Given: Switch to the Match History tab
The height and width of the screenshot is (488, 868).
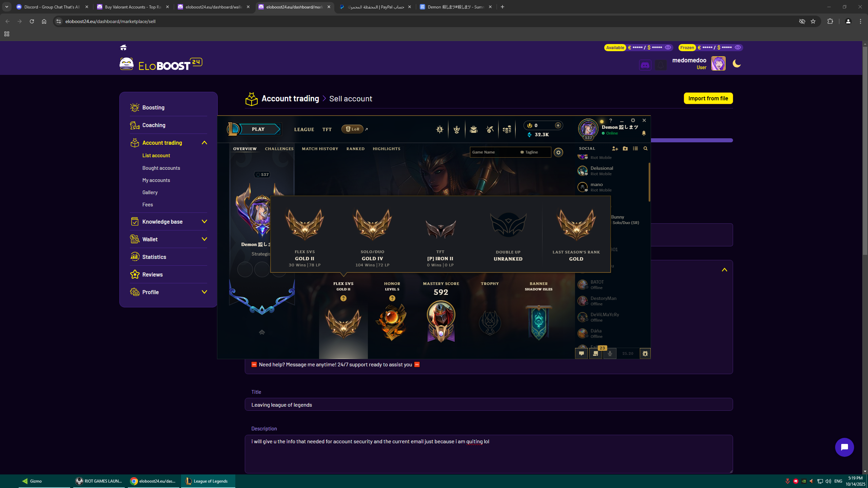Looking at the screenshot, I should coord(320,149).
